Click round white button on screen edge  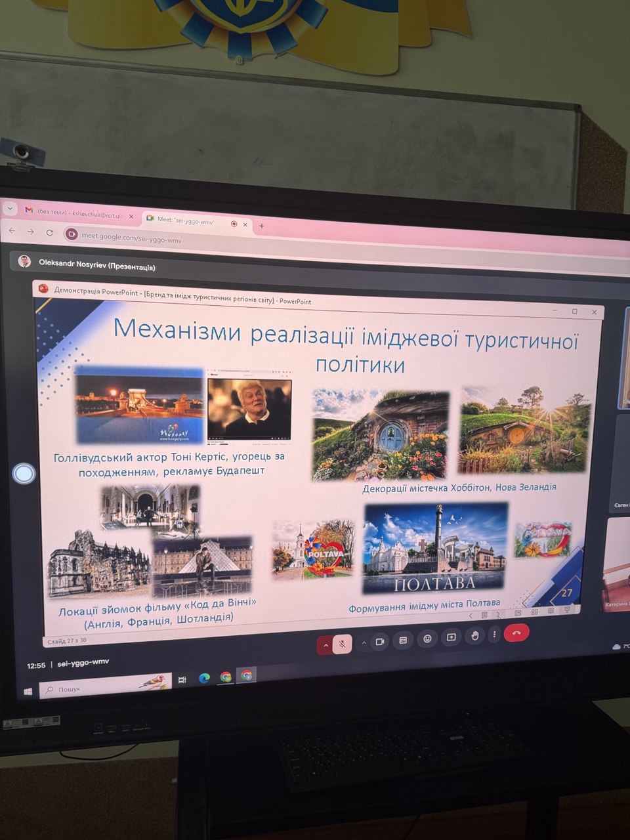[24, 473]
